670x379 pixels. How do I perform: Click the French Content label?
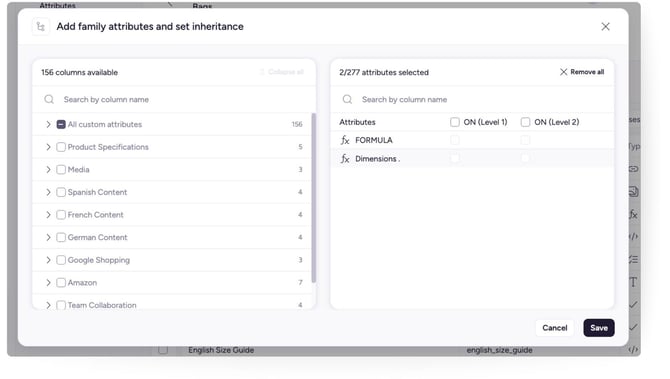(96, 215)
